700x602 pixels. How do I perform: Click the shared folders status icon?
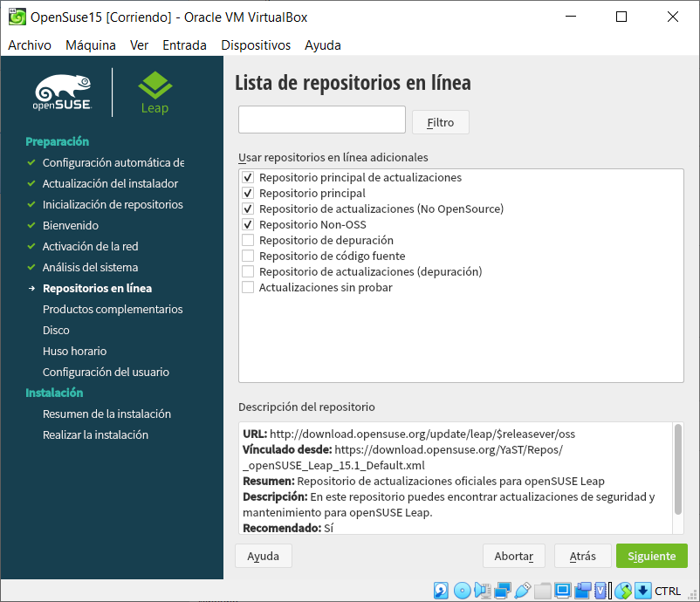542,591
